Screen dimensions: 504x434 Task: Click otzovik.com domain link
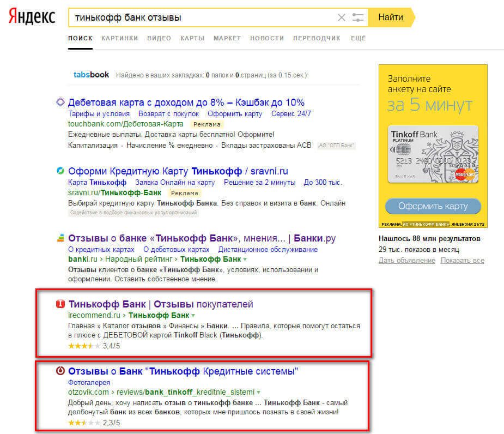coord(88,392)
